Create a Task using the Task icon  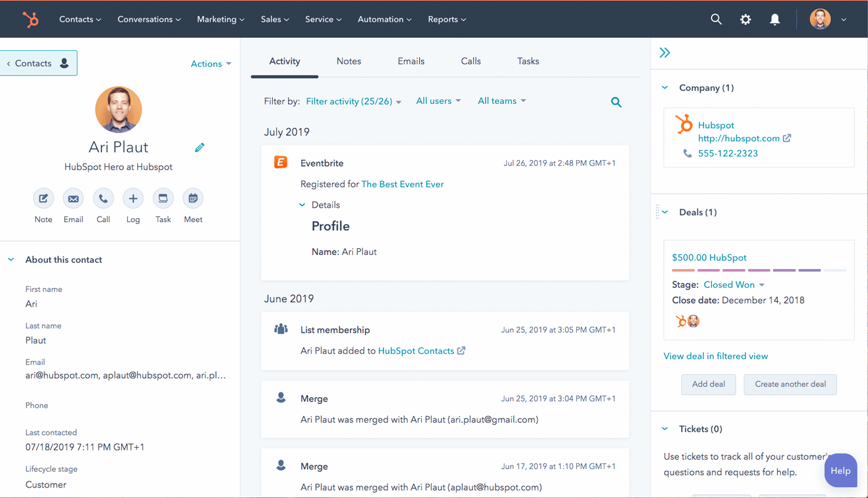click(x=163, y=198)
